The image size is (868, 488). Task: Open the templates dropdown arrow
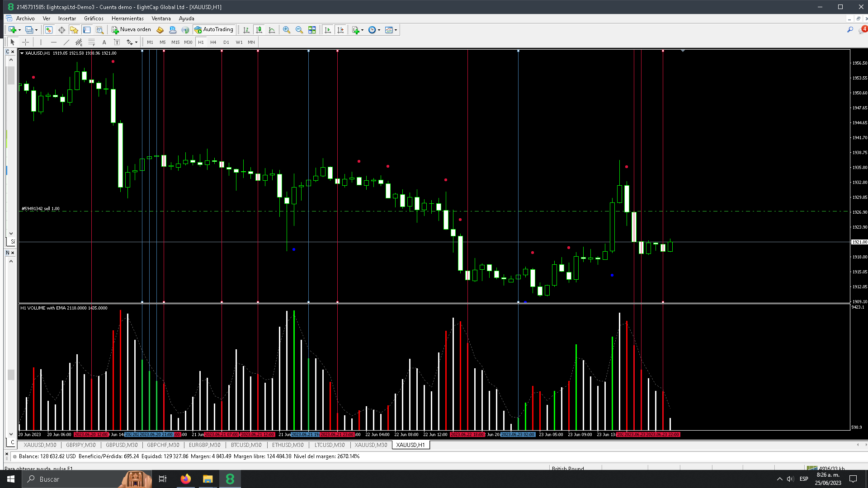point(396,30)
